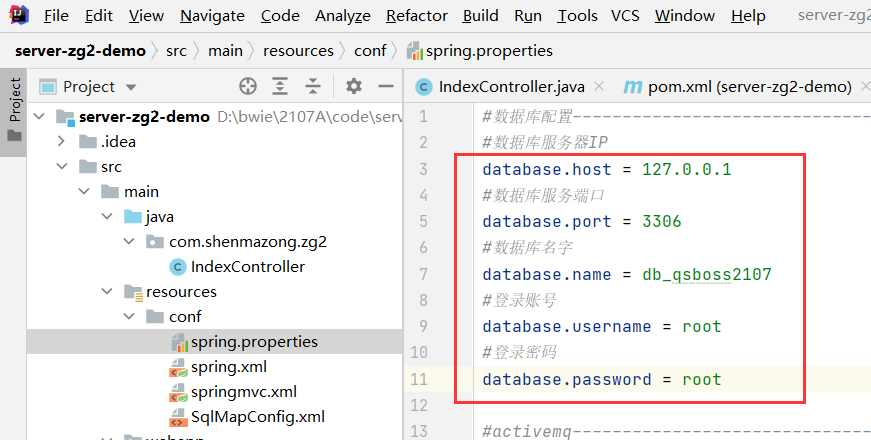The width and height of the screenshot is (871, 440).
Task: Select com.shenmazong.zg2 package
Action: point(248,242)
